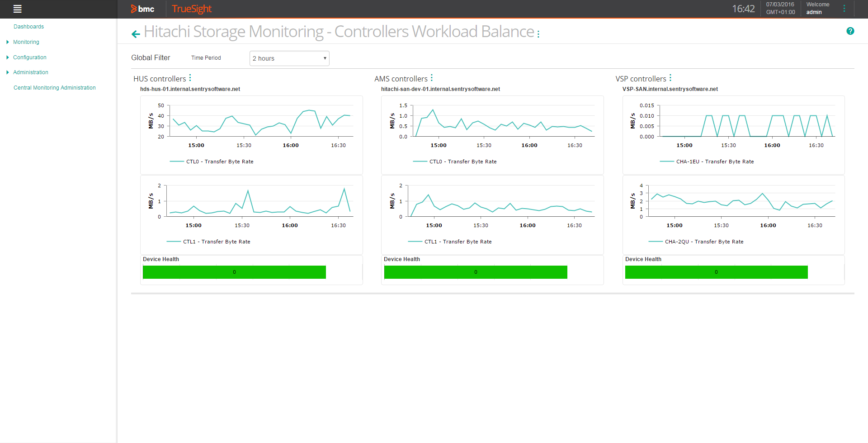This screenshot has height=443, width=868.
Task: Toggle CTL0 Transfer Byte Rate legend in AMS chart
Action: 455,162
